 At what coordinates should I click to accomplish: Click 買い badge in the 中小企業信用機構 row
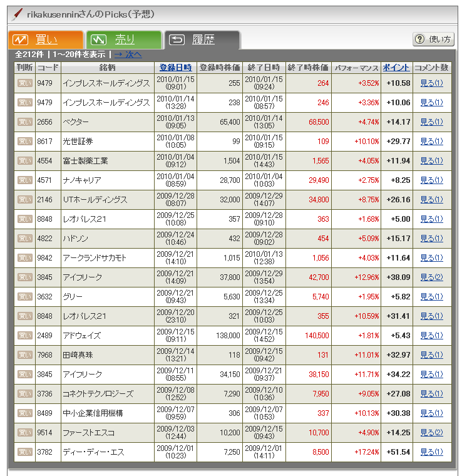coord(25,413)
